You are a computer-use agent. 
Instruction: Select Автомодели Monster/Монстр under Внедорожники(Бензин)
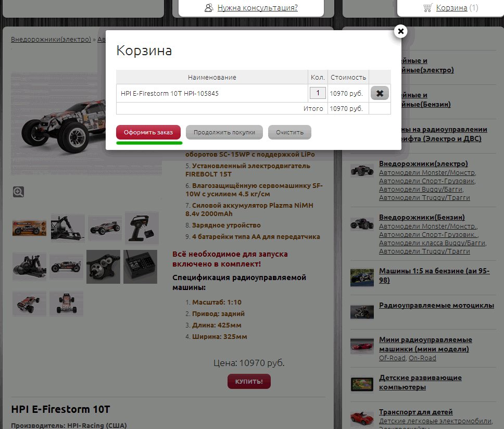428,226
